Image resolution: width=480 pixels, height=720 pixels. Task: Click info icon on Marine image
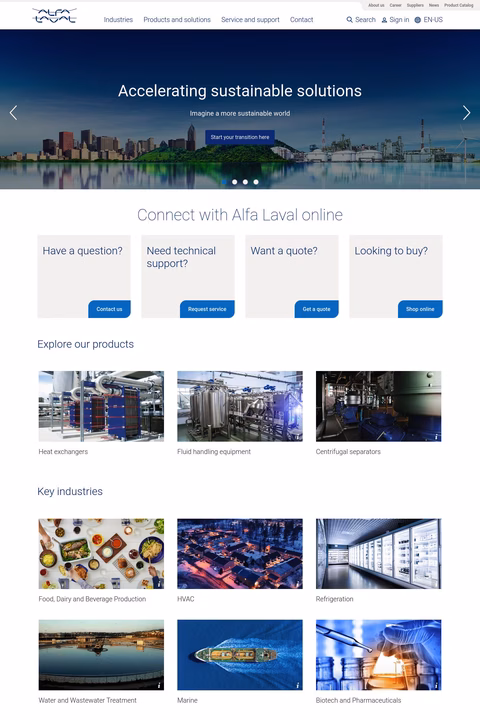click(298, 686)
